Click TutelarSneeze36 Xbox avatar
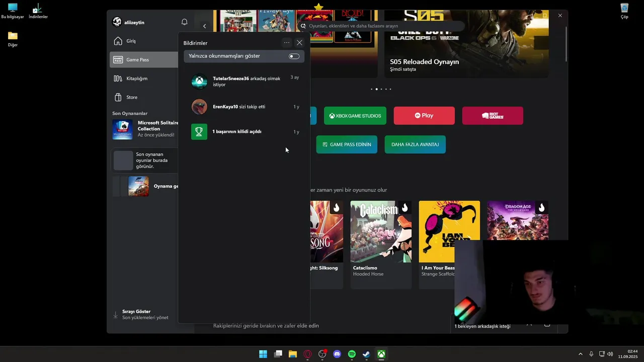 [199, 81]
